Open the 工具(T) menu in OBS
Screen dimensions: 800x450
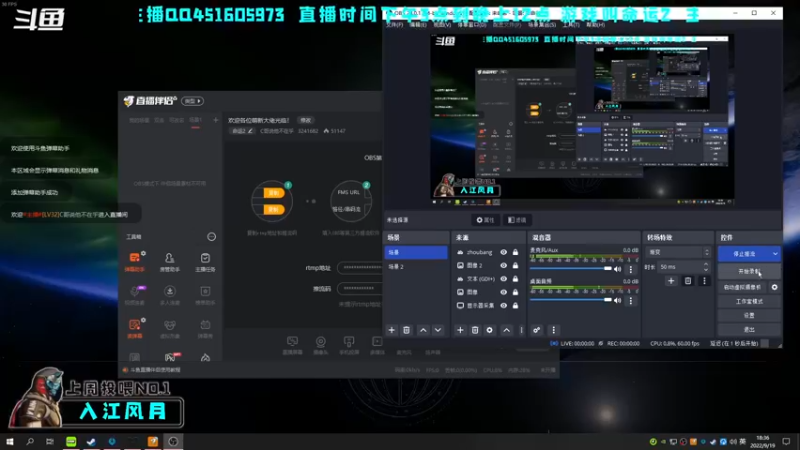click(570, 24)
